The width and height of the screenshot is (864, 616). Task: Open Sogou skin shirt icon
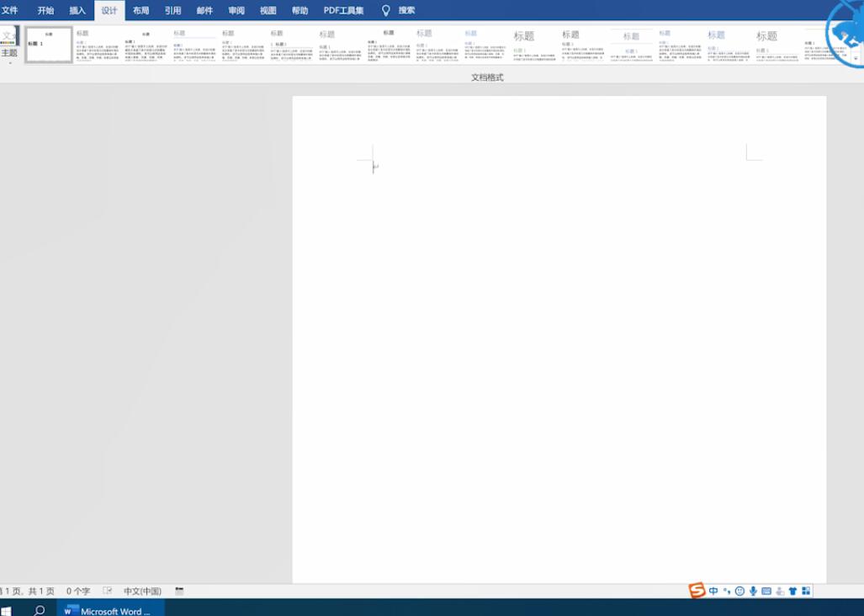pos(793,592)
